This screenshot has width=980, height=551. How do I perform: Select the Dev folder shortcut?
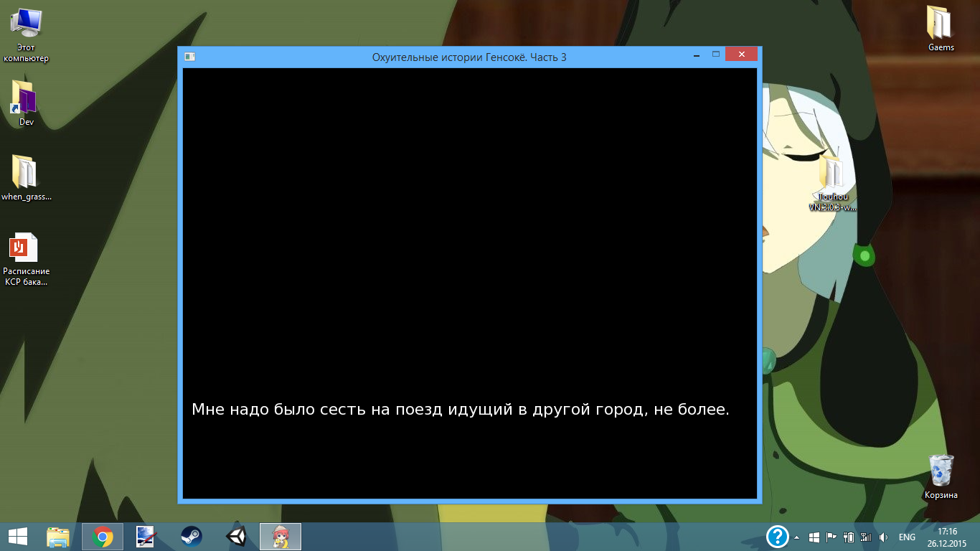pos(26,103)
